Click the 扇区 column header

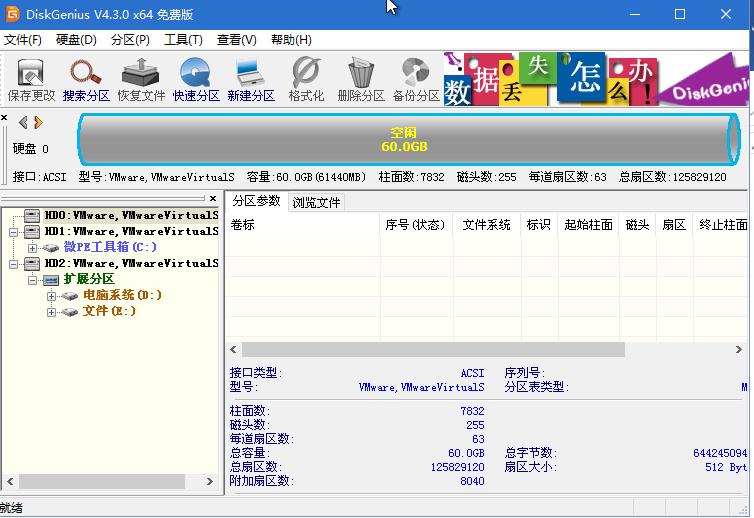tap(674, 225)
